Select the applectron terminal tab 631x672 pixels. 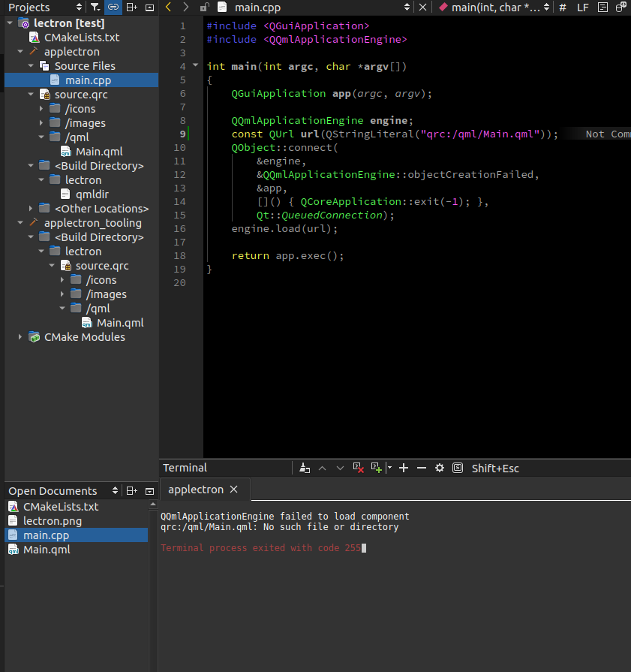pos(198,488)
